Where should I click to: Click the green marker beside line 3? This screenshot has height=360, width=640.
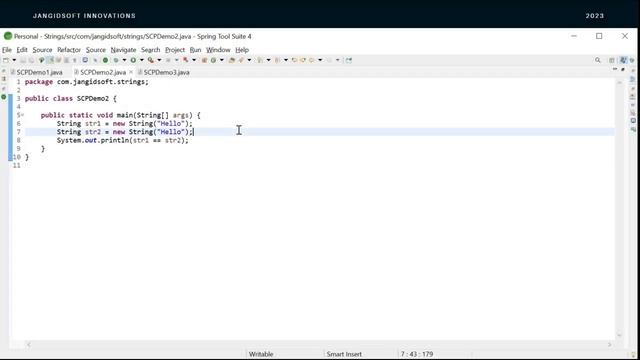click(x=4, y=97)
